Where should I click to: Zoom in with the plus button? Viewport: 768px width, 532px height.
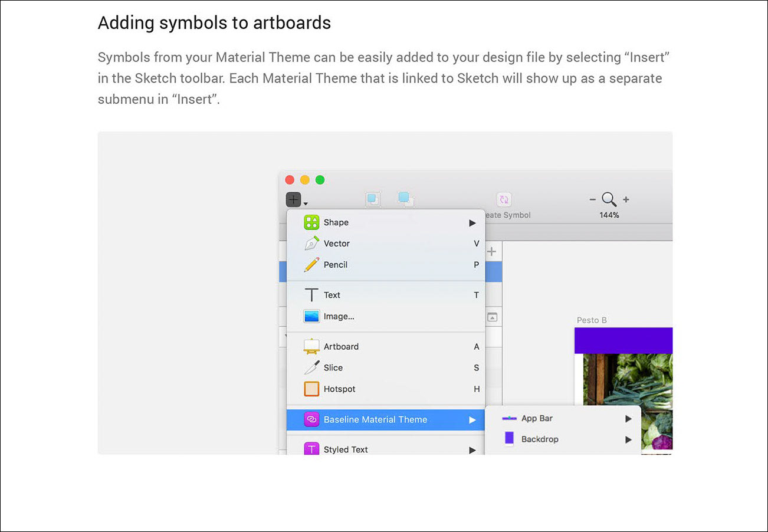tap(626, 200)
